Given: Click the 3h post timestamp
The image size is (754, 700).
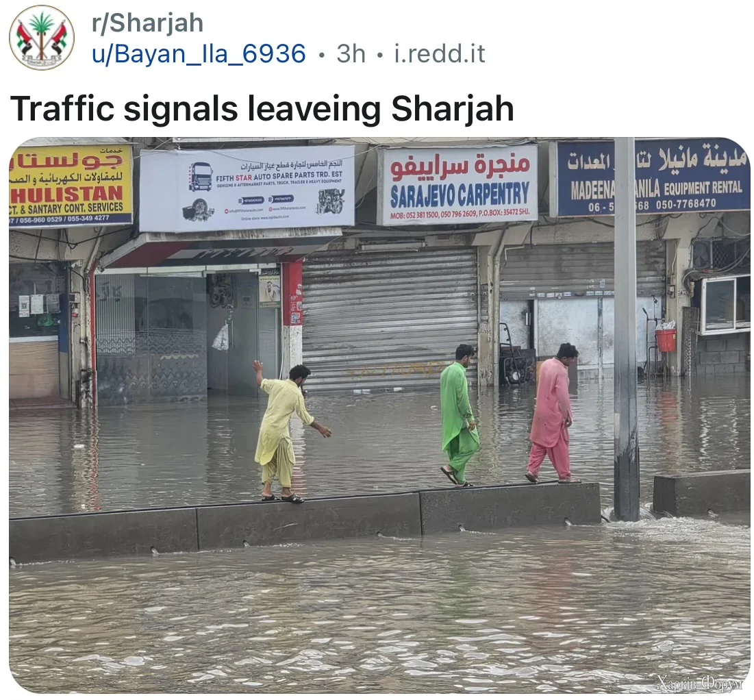Looking at the screenshot, I should click(351, 53).
